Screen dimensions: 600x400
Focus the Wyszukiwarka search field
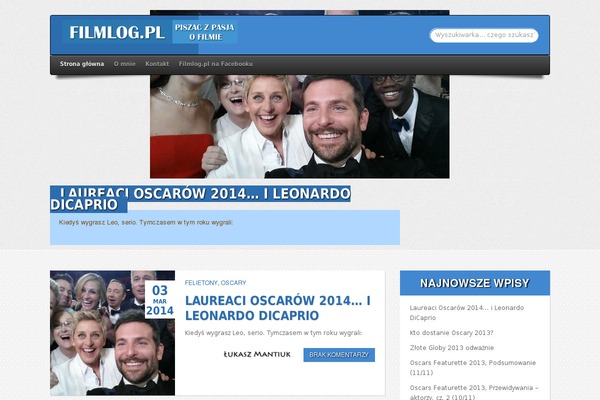[484, 35]
